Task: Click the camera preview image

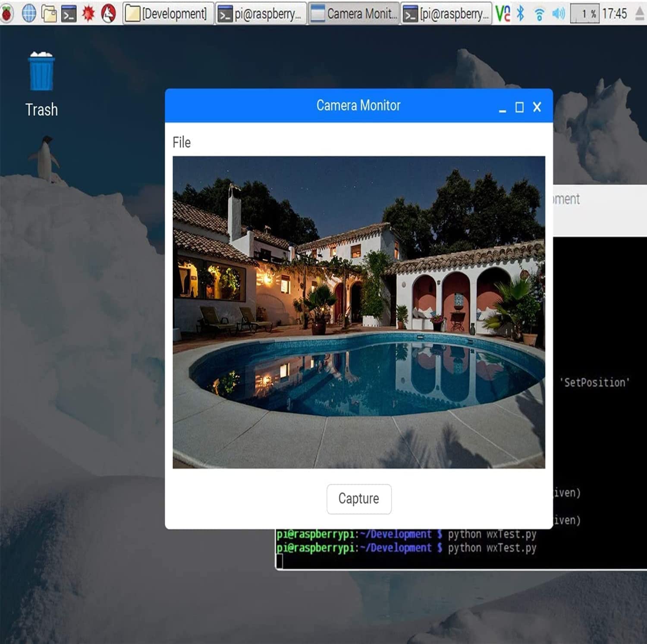Action: (x=359, y=312)
